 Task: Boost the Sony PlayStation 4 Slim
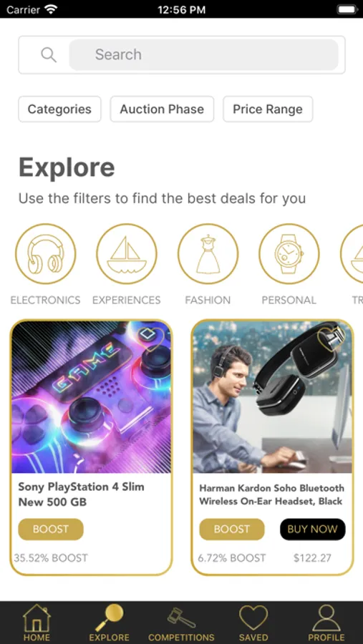(51, 529)
